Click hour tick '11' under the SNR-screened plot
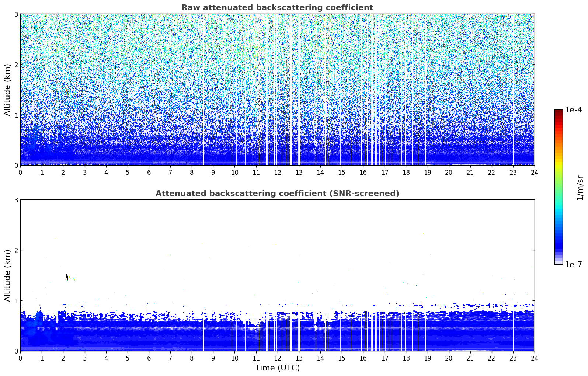 point(256,358)
